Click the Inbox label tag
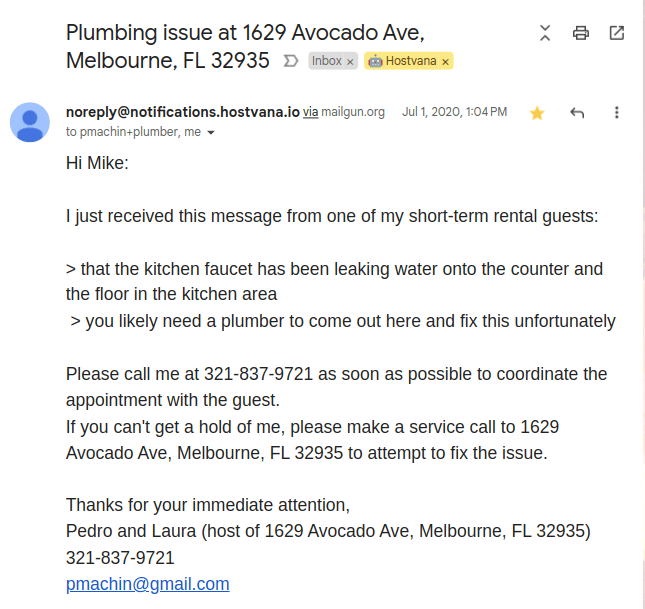The image size is (645, 609). pos(326,61)
